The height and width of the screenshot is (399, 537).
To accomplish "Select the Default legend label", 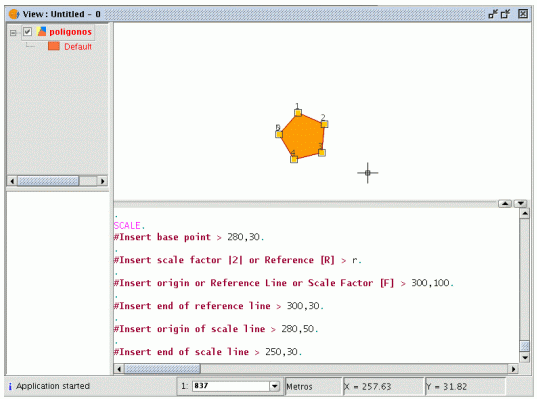I will 78,47.
